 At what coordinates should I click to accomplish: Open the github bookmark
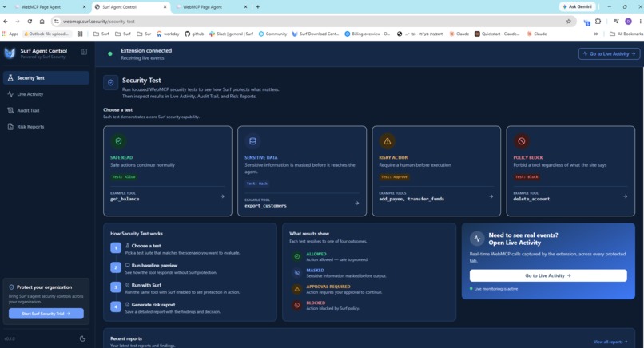point(194,34)
